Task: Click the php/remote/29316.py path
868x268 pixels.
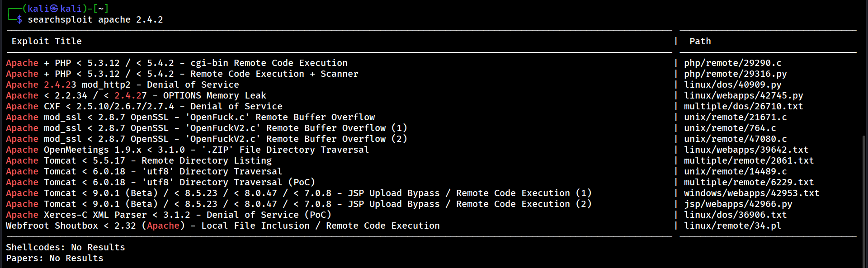Action: (x=735, y=74)
